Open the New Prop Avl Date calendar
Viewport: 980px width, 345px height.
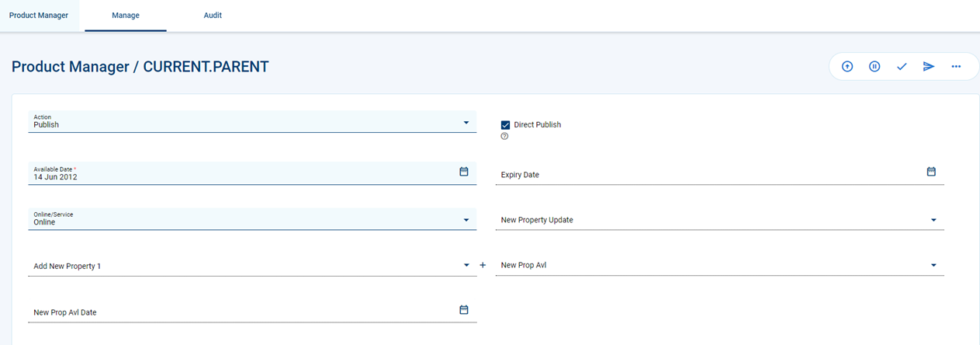464,309
